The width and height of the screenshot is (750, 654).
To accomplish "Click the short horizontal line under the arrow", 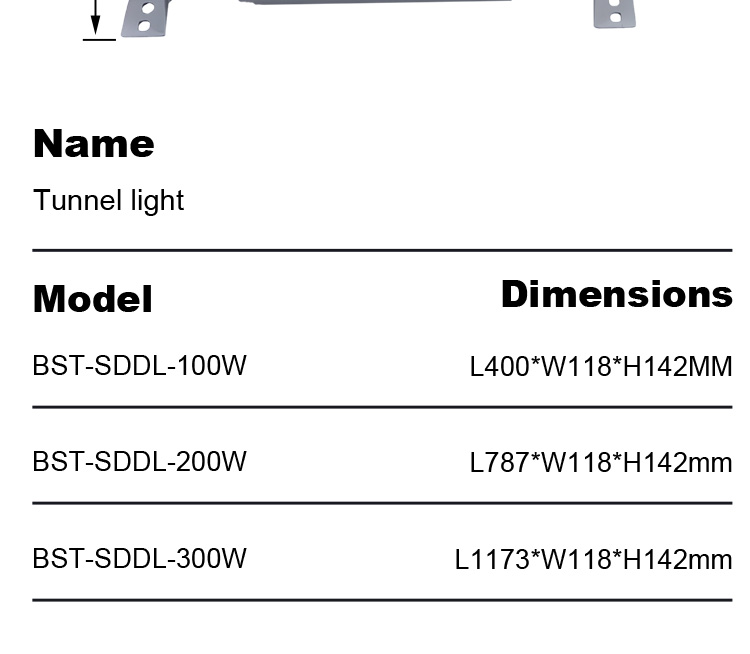I will click(x=99, y=39).
